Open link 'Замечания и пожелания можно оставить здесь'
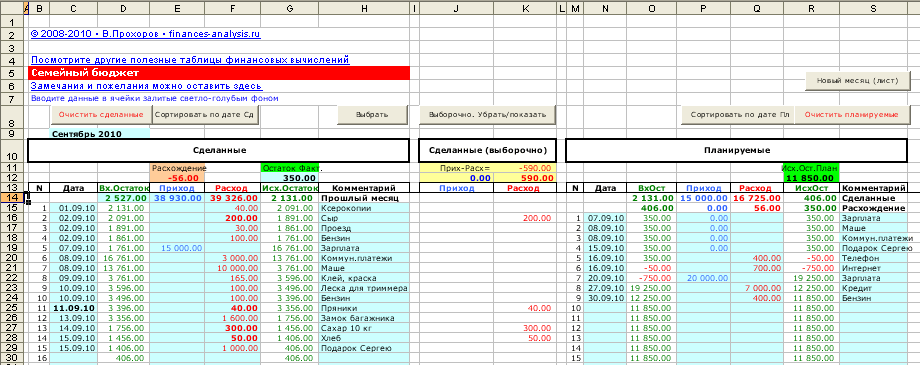920x365 pixels. click(x=147, y=86)
